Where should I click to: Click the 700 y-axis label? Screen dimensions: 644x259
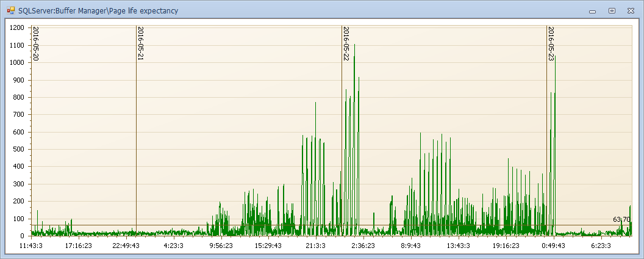tap(20, 115)
